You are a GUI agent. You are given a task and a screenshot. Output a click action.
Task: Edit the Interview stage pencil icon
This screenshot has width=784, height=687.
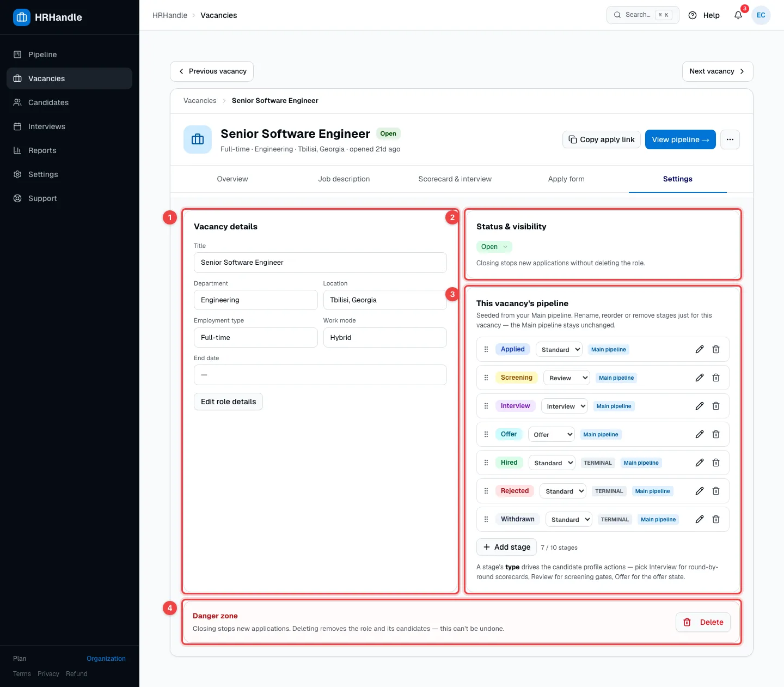[x=700, y=406]
